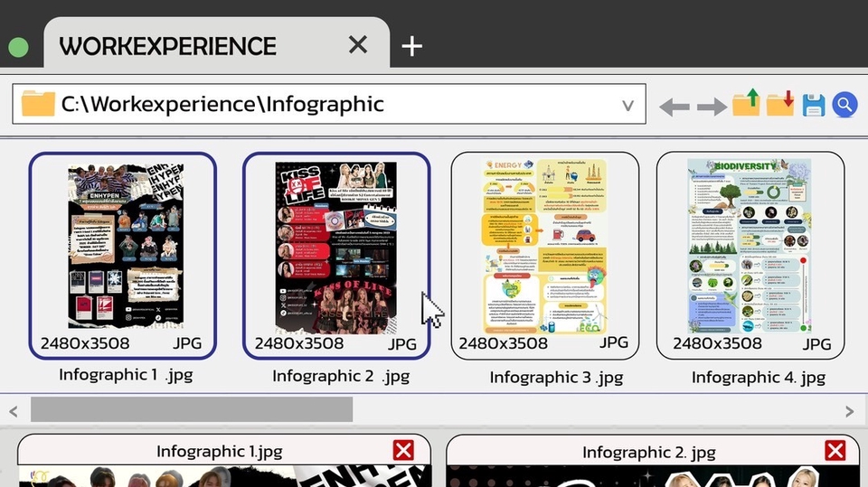
Task: Click the file name Infographic 2 .jpg
Action: tap(341, 376)
